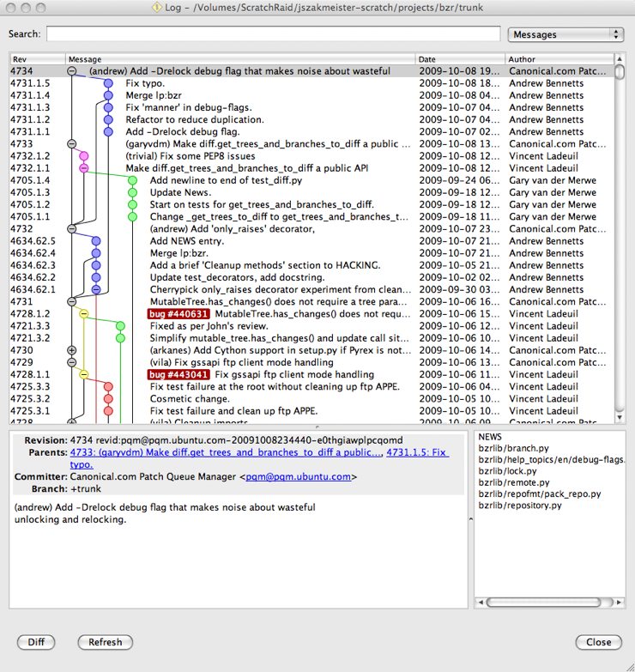The width and height of the screenshot is (635, 672).
Task: Collapse revision 4734 merge node
Action: click(x=72, y=71)
